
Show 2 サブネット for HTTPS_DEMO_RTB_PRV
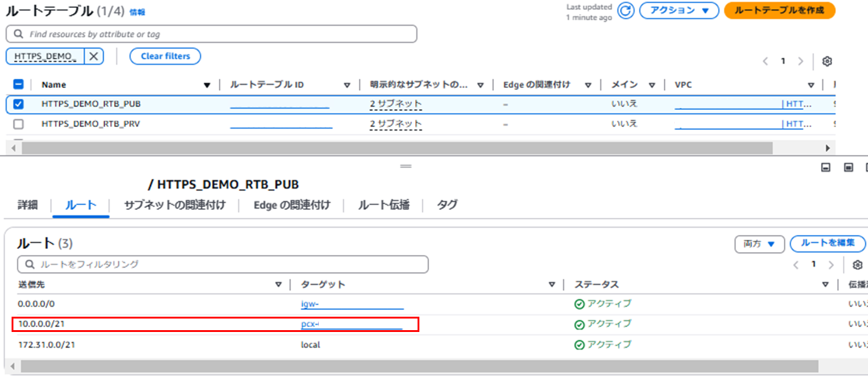pyautogui.click(x=396, y=124)
